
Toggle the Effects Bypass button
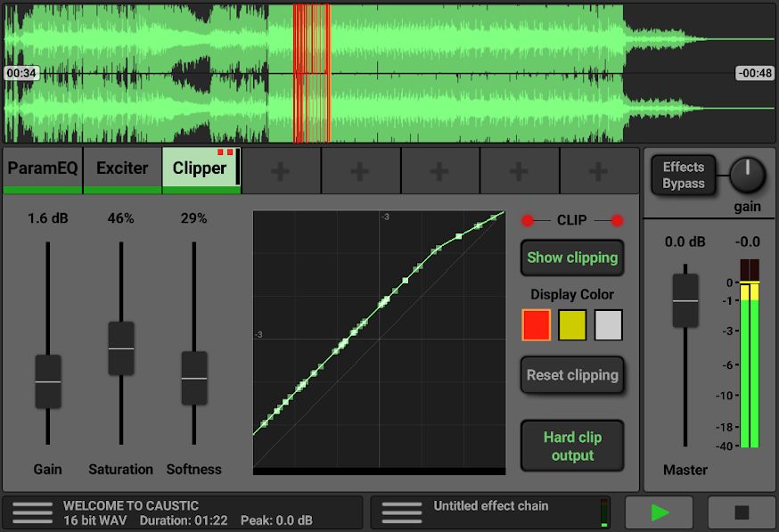pyautogui.click(x=684, y=176)
